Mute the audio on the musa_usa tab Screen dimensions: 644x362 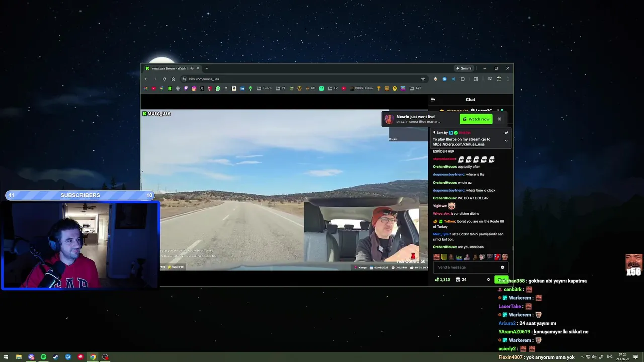coord(192,68)
